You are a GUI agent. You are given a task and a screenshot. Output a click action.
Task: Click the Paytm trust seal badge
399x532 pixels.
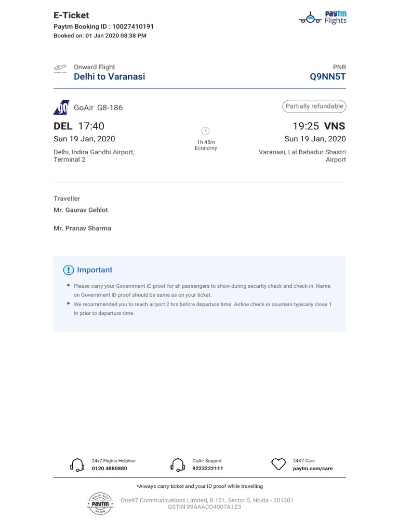[100, 503]
